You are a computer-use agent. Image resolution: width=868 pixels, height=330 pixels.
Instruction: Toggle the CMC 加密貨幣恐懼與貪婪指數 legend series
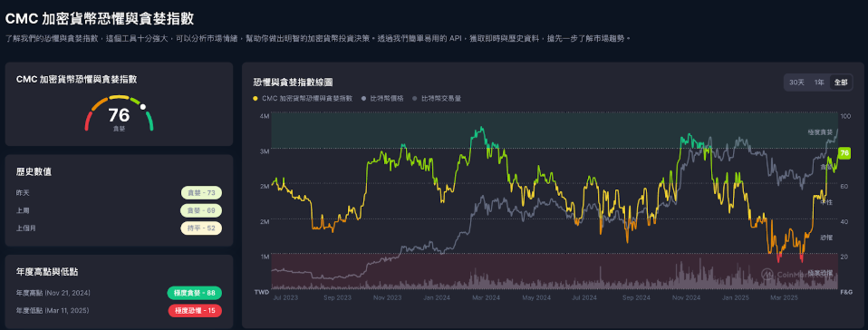(303, 98)
